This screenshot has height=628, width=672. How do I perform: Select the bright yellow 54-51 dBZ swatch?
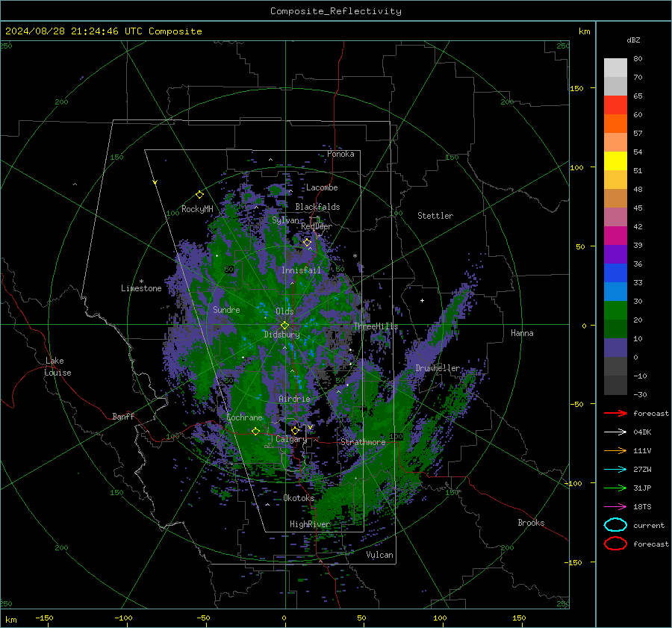tap(615, 161)
